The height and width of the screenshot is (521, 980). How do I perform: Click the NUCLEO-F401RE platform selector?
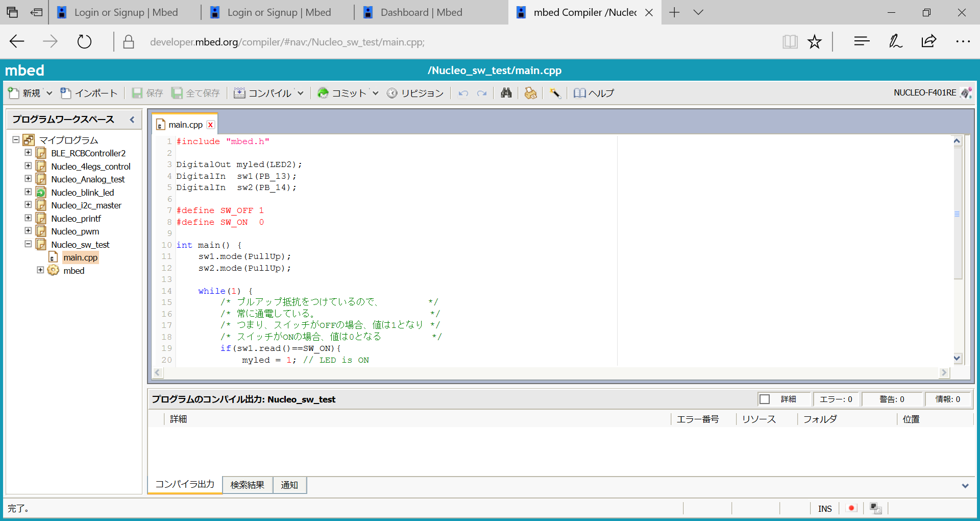click(x=932, y=93)
